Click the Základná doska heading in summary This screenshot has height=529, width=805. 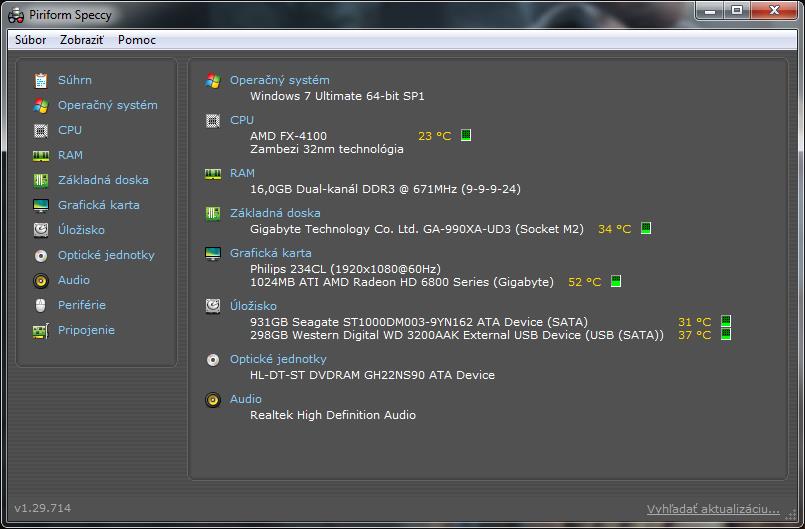[x=275, y=213]
